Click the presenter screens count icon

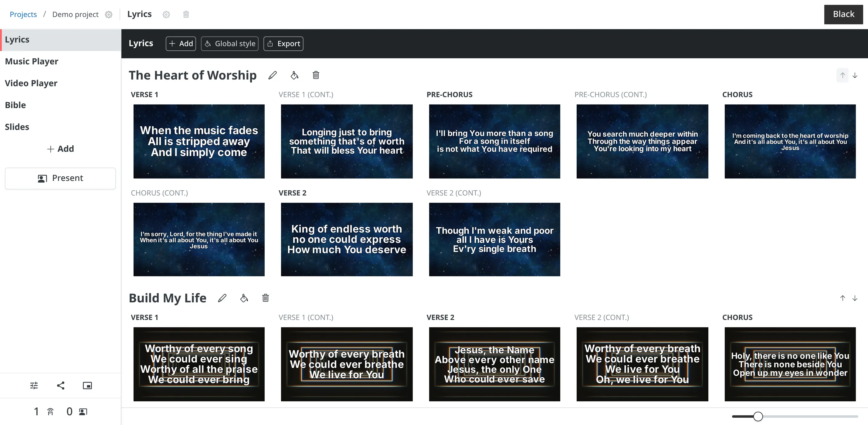(x=83, y=412)
